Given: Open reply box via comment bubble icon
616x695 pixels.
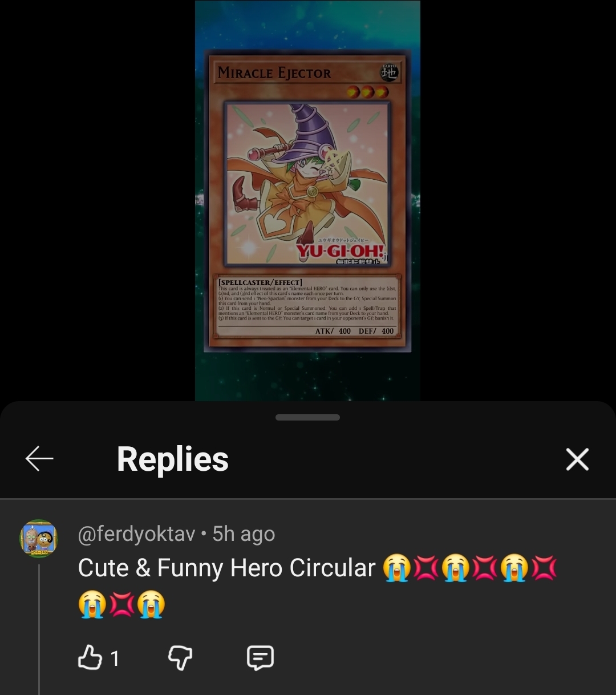Looking at the screenshot, I should click(260, 657).
